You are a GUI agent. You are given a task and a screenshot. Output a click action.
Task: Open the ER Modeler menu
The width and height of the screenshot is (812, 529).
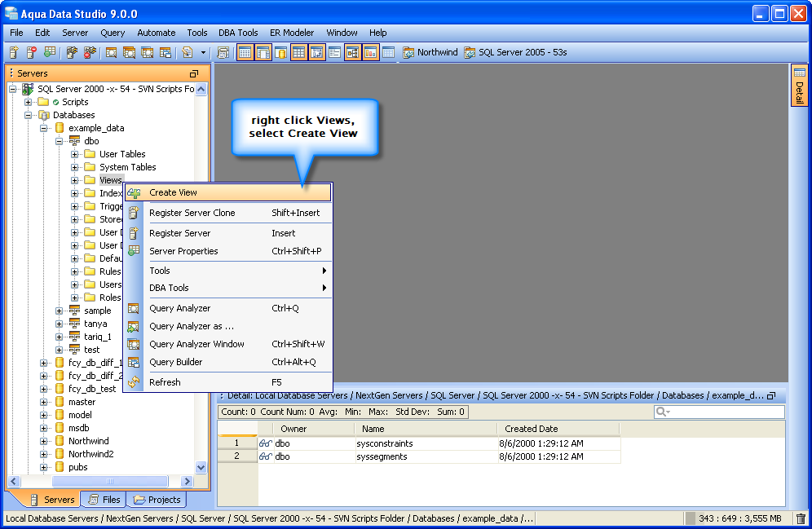tap(292, 33)
